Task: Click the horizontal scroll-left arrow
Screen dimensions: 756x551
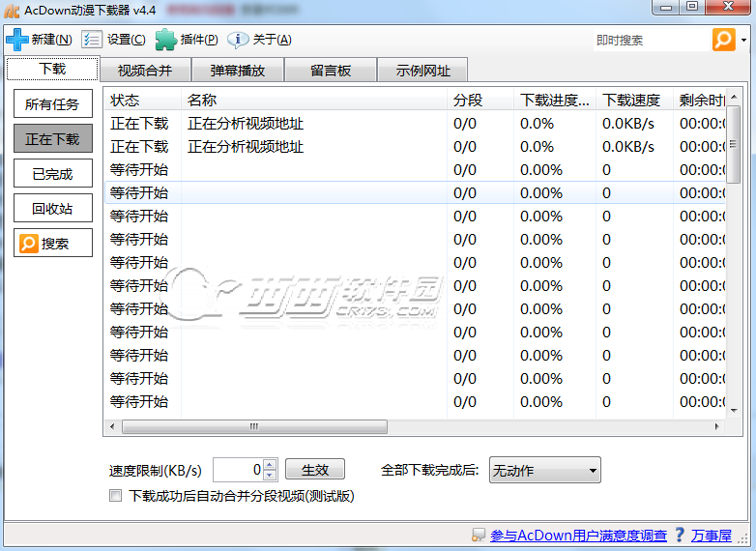Action: coord(112,426)
